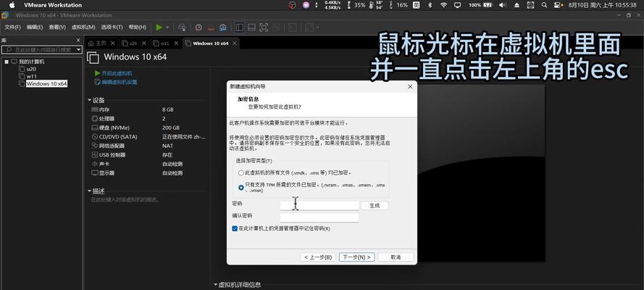Viewport: 644px width, 290px height.
Task: Click the greyed-out console terminal toolbar icon
Action: pyautogui.click(x=293, y=27)
